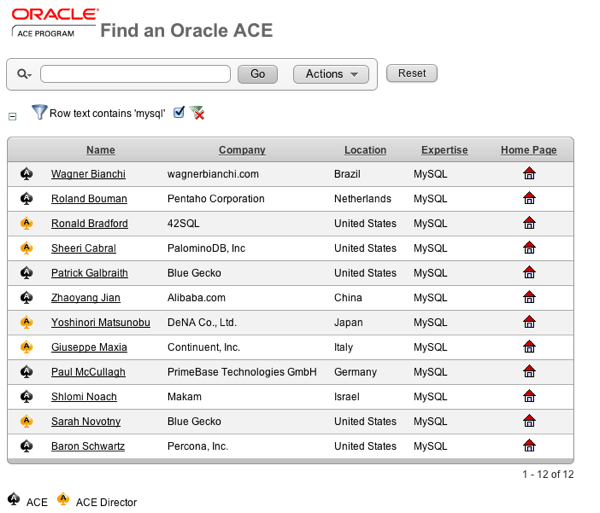Click the funnel filter icon
This screenshot has height=513, width=600.
click(39, 113)
